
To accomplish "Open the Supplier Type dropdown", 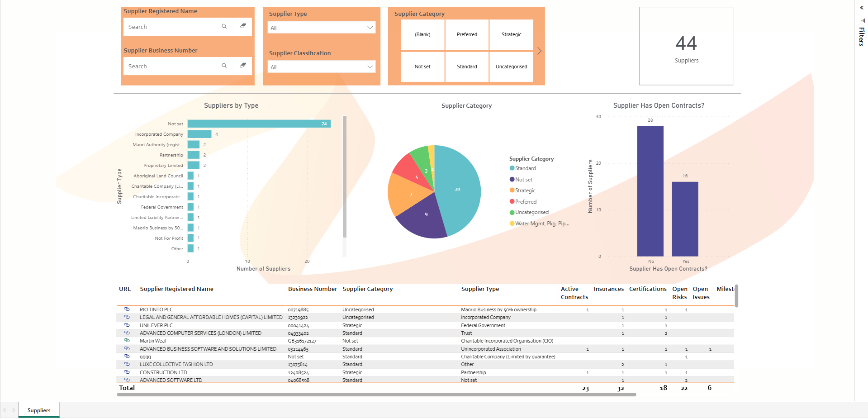I will tap(322, 28).
